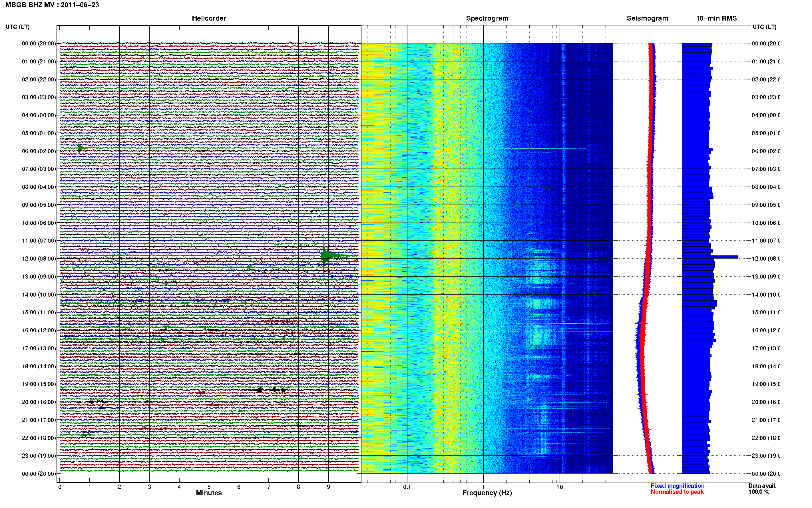Click the Minutes axis title under Helicorder
Image resolution: width=812 pixels, height=508 pixels.
click(209, 493)
